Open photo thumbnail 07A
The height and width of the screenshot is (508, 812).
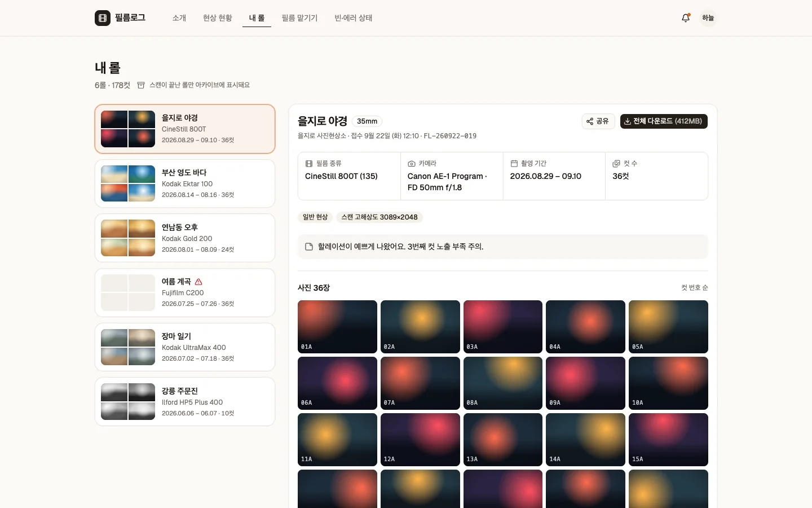point(420,383)
